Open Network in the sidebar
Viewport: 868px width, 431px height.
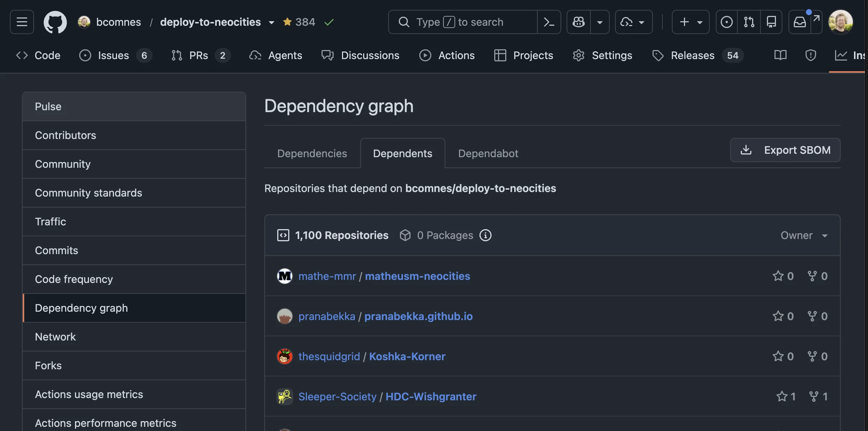134,337
